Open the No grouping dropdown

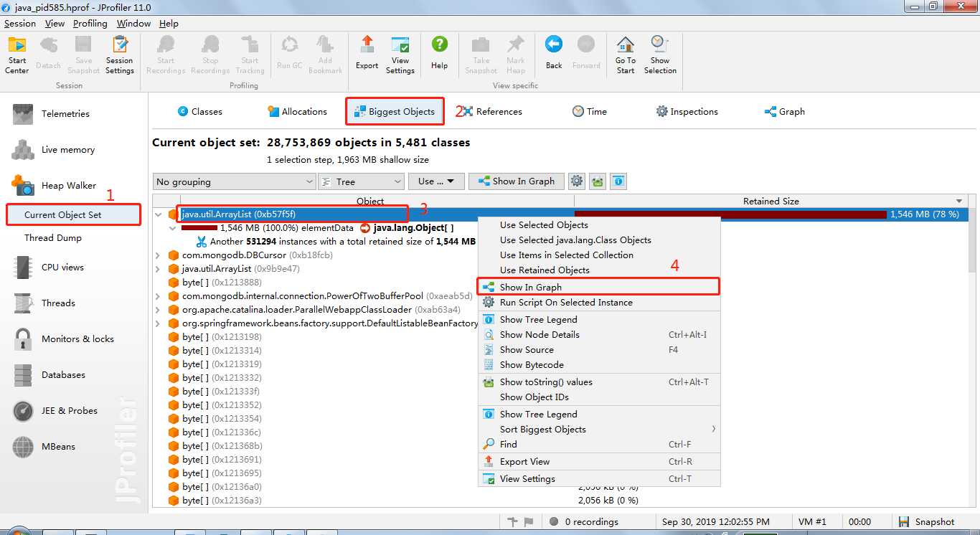click(234, 181)
